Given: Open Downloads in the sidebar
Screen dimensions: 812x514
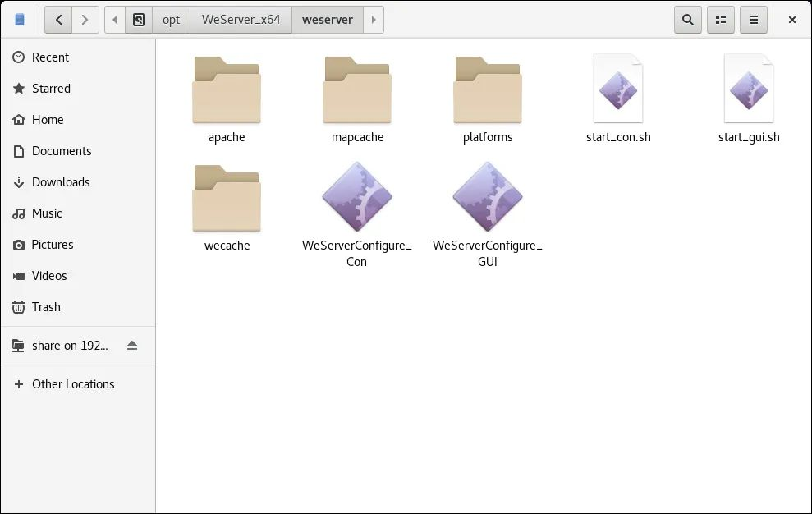Looking at the screenshot, I should (78, 181).
